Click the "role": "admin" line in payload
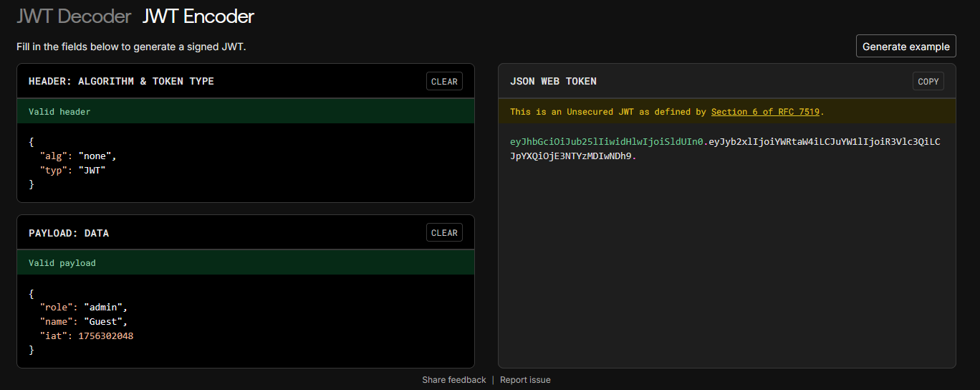Image resolution: width=980 pixels, height=390 pixels. click(x=84, y=306)
